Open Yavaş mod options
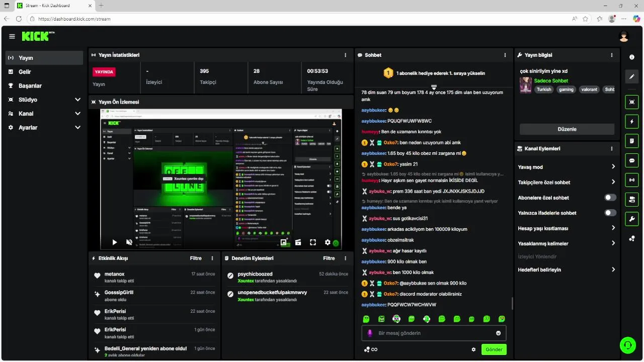 (567, 167)
